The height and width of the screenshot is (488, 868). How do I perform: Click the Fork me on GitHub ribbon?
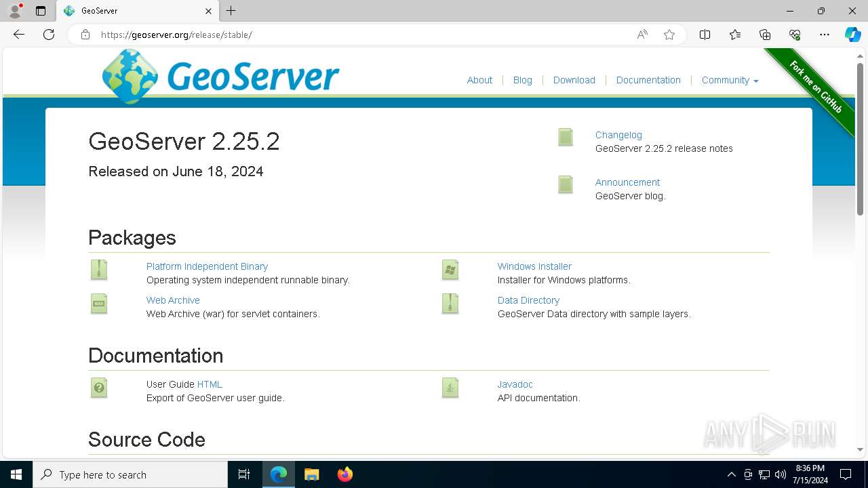816,87
